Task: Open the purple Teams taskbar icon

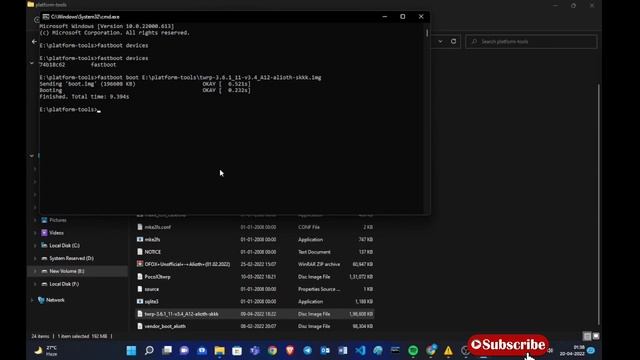Action: pos(255,350)
